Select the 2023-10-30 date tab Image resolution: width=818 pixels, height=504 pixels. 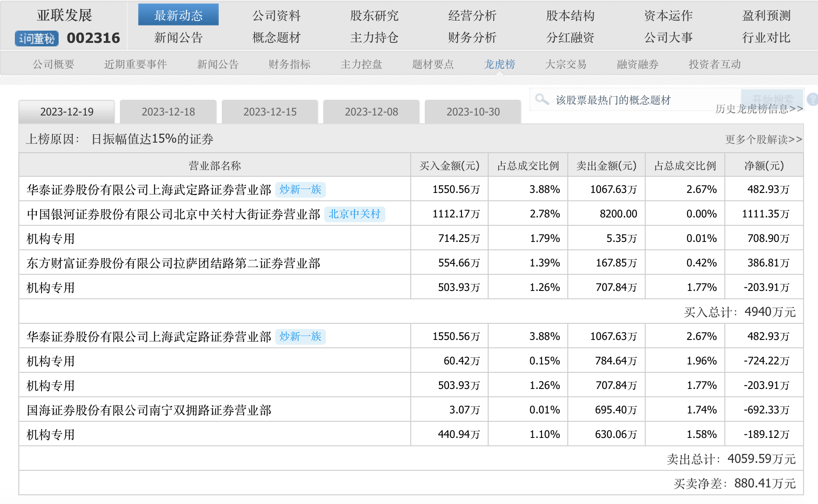coord(472,112)
